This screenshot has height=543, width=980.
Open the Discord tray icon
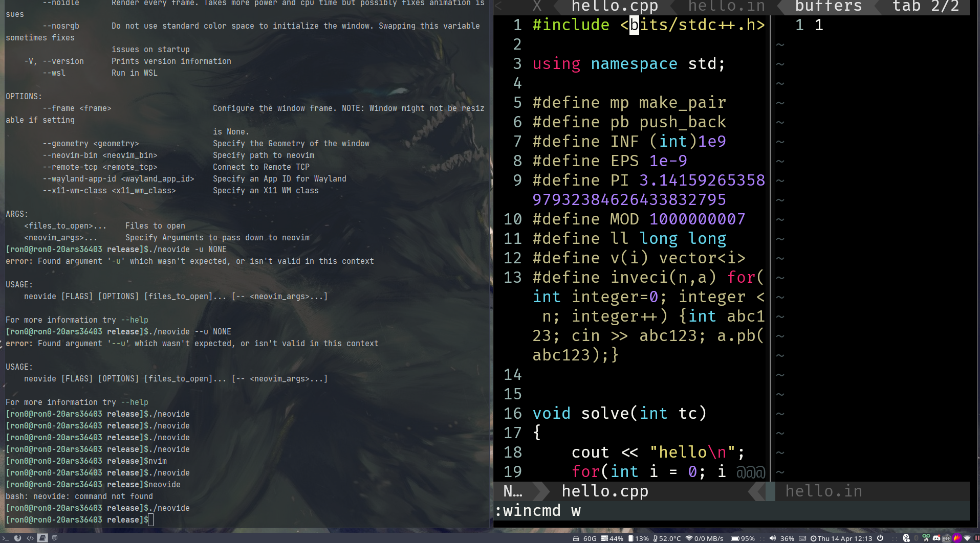(x=937, y=538)
